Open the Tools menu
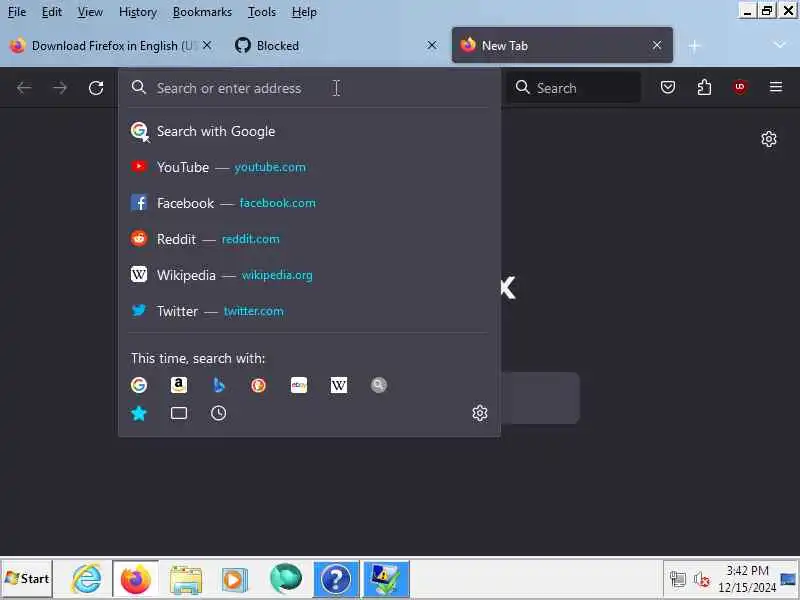The width and height of the screenshot is (800, 600). point(262,12)
